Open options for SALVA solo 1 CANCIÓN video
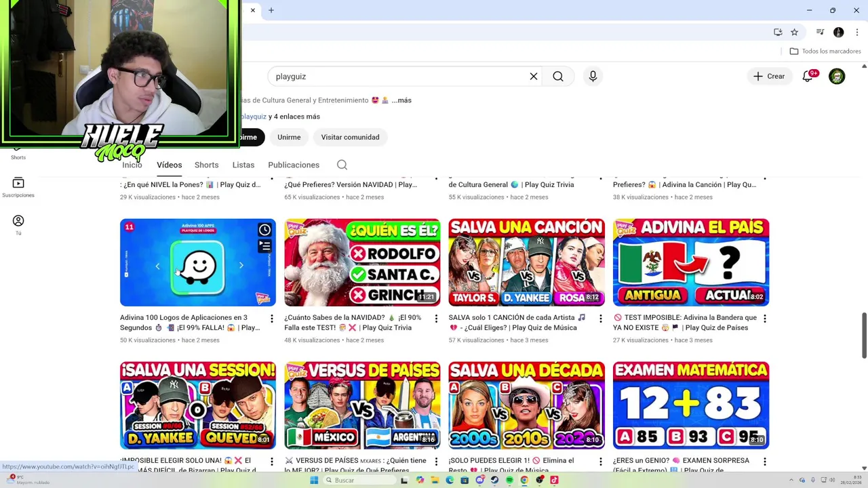 [x=600, y=319]
